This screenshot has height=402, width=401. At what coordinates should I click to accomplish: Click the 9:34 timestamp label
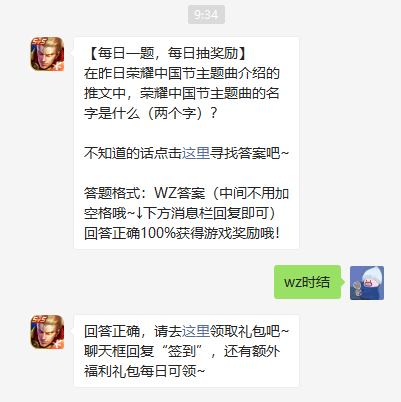tap(206, 15)
